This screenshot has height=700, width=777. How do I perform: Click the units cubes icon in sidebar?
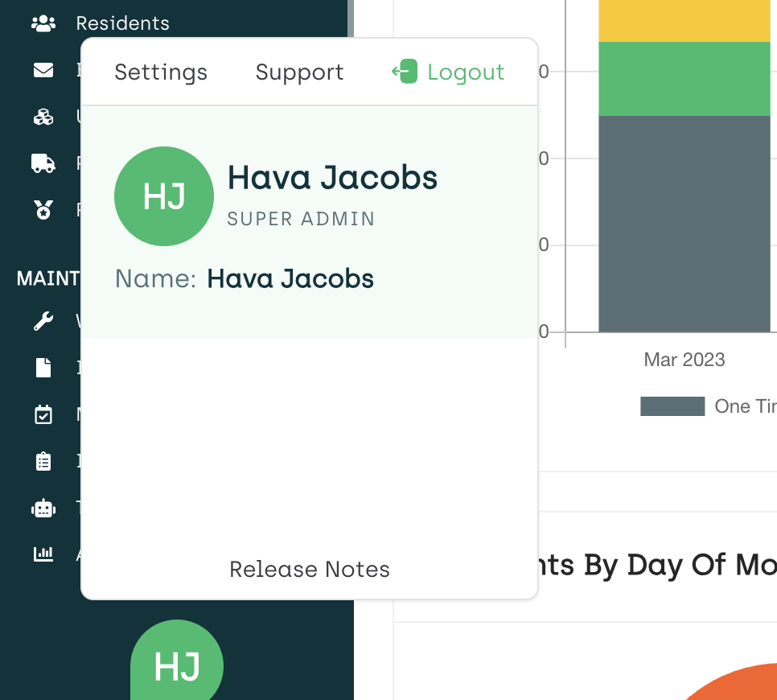tap(43, 117)
